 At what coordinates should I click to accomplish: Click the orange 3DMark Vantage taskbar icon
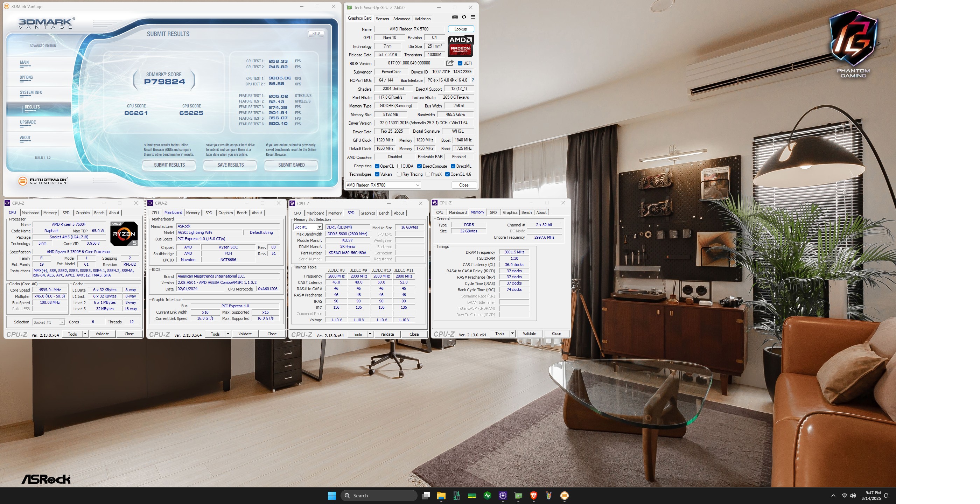coord(565,495)
